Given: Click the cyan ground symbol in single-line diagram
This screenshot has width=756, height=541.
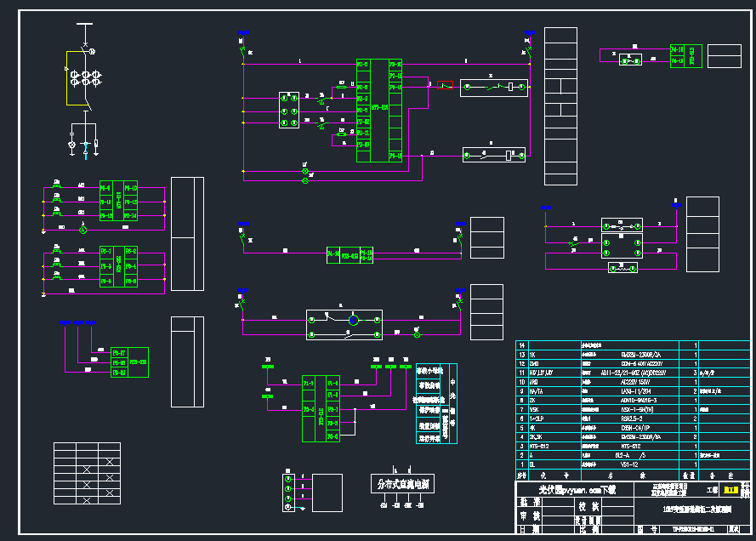Looking at the screenshot, I should pos(85,152).
